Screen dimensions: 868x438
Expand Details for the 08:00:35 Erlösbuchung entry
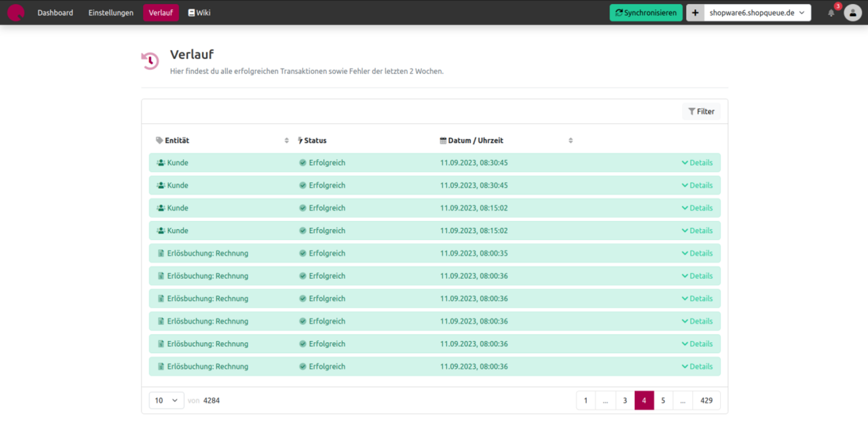click(697, 254)
